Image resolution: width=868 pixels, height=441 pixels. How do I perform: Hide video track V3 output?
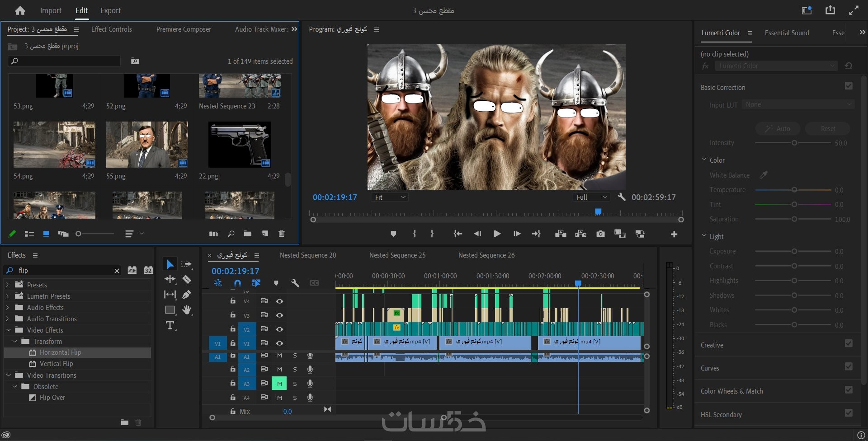(280, 315)
